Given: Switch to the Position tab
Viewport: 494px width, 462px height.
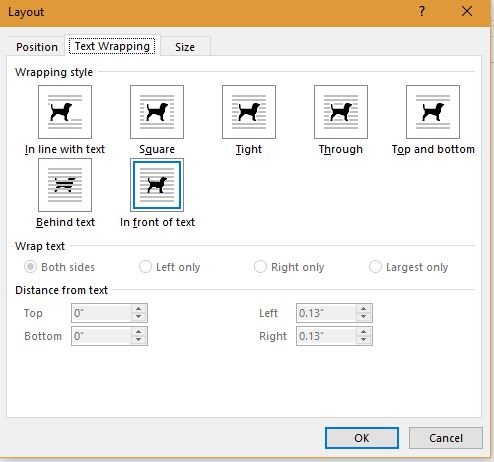Looking at the screenshot, I should (x=37, y=47).
